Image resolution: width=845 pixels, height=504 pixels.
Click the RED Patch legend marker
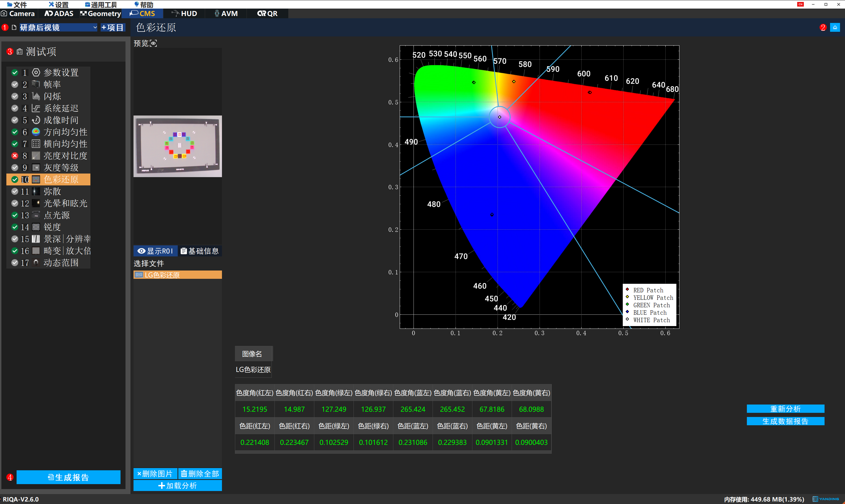pos(627,289)
